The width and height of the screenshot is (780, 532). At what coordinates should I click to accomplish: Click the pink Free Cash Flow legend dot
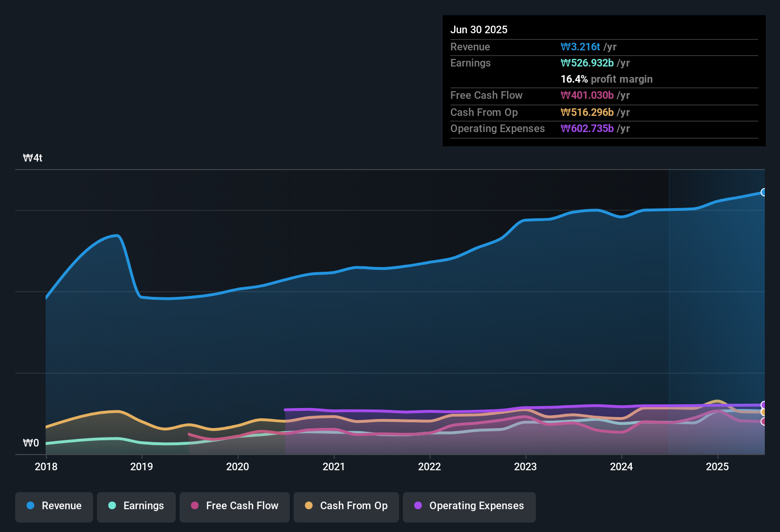(x=195, y=506)
